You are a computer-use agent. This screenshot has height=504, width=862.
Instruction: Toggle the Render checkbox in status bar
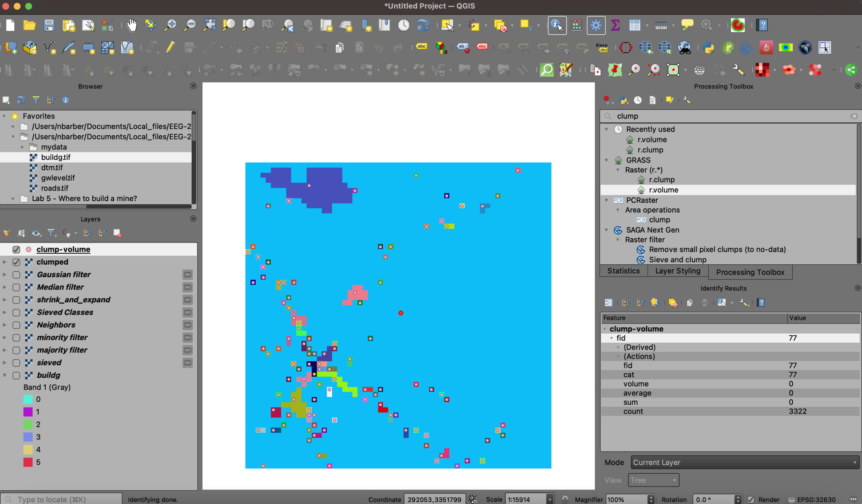coord(751,500)
